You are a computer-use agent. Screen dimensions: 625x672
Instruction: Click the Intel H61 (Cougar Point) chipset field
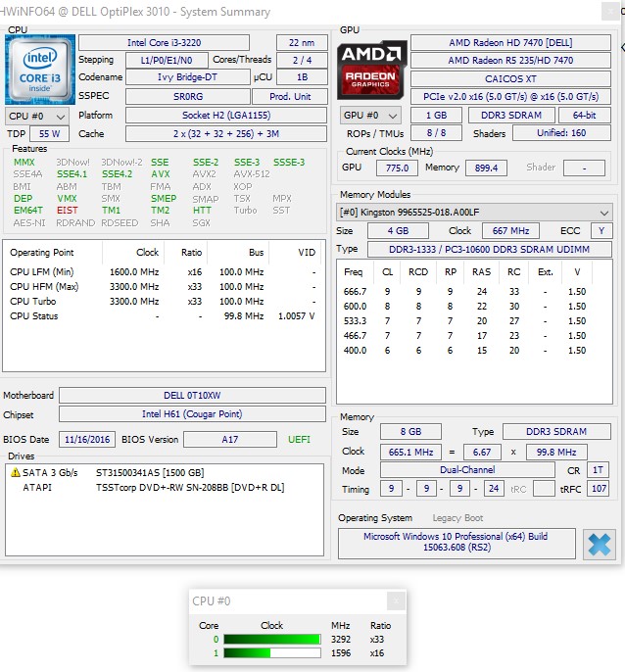[x=192, y=414]
